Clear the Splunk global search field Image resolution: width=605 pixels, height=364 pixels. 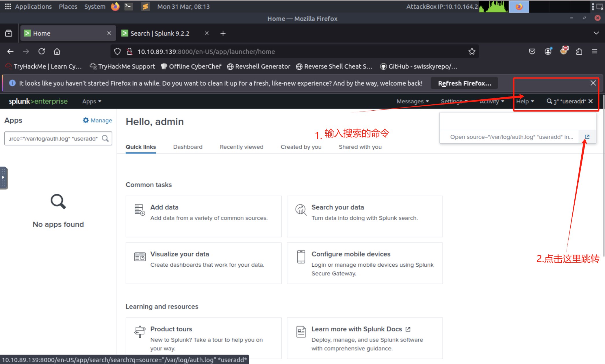[x=591, y=101]
